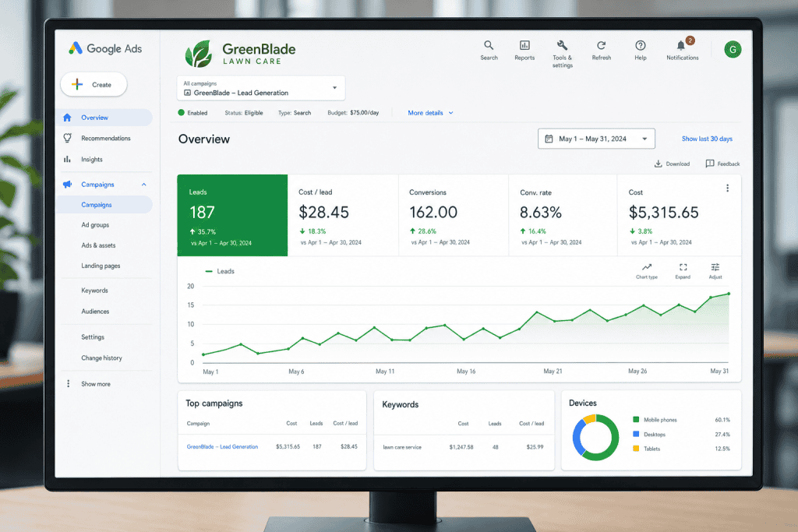Viewport: 798px width, 532px height.
Task: Open Settings in sidebar
Action: [x=93, y=336]
